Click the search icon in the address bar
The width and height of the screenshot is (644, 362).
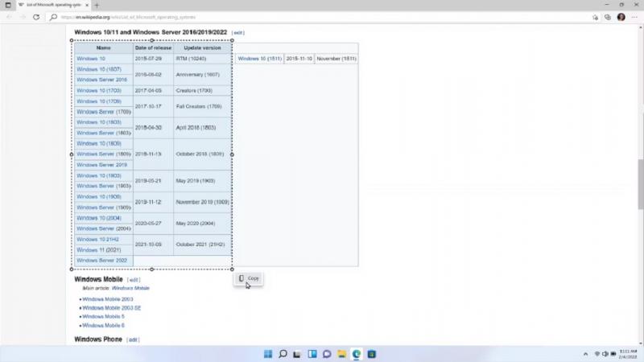coord(53,17)
